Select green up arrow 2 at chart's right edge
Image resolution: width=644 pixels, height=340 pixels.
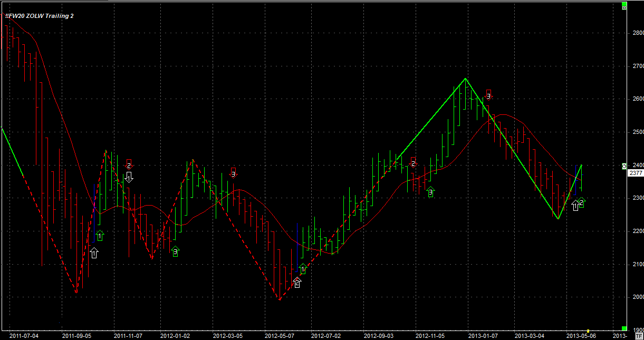581,202
